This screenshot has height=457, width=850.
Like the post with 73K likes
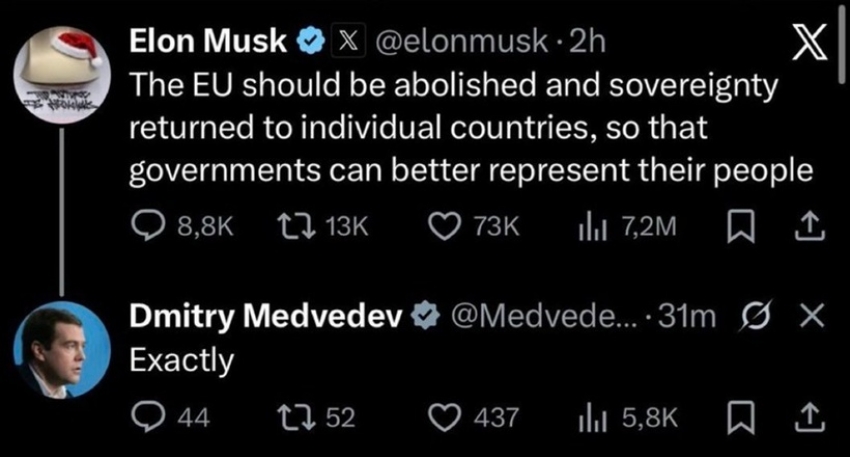pos(443,228)
